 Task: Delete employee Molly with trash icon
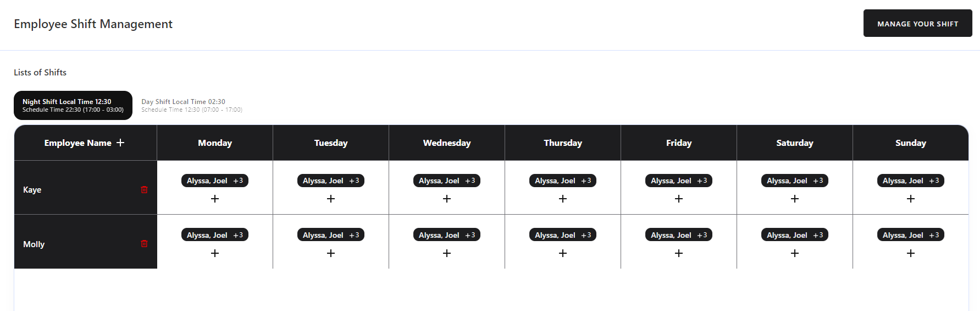144,244
